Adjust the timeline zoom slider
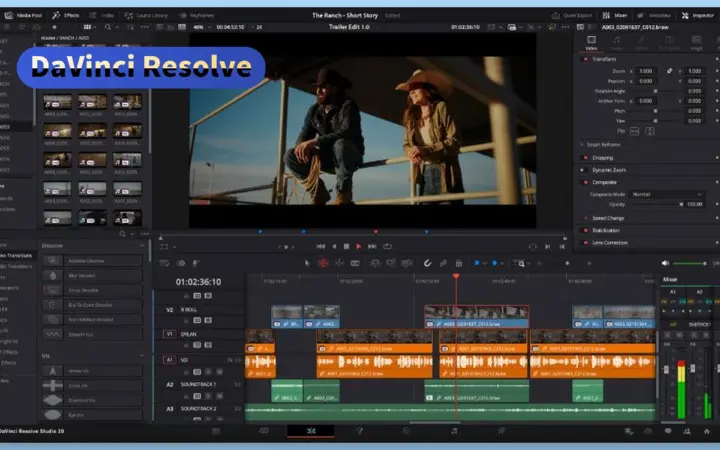720x450 pixels. coord(567,263)
